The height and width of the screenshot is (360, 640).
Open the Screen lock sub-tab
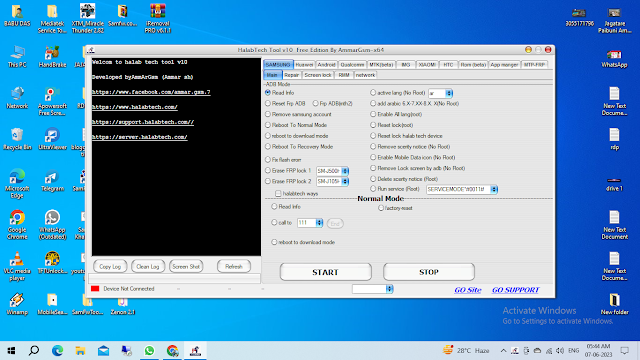tap(318, 75)
